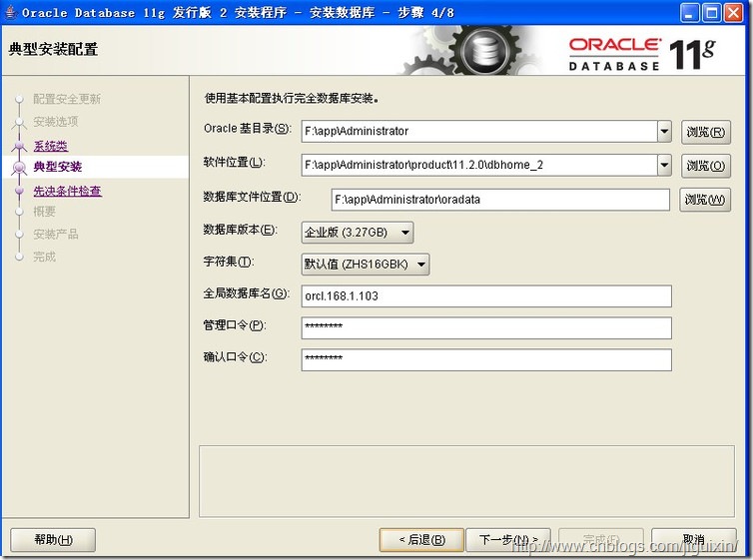Open the Oracle base directory dropdown arrow
The image size is (753, 560).
pos(664,131)
